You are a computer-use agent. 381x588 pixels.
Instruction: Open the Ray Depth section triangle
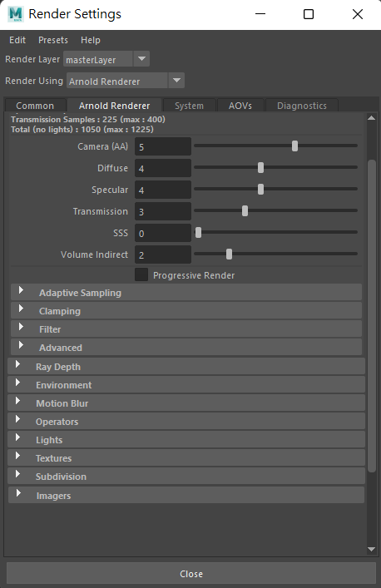click(x=17, y=364)
